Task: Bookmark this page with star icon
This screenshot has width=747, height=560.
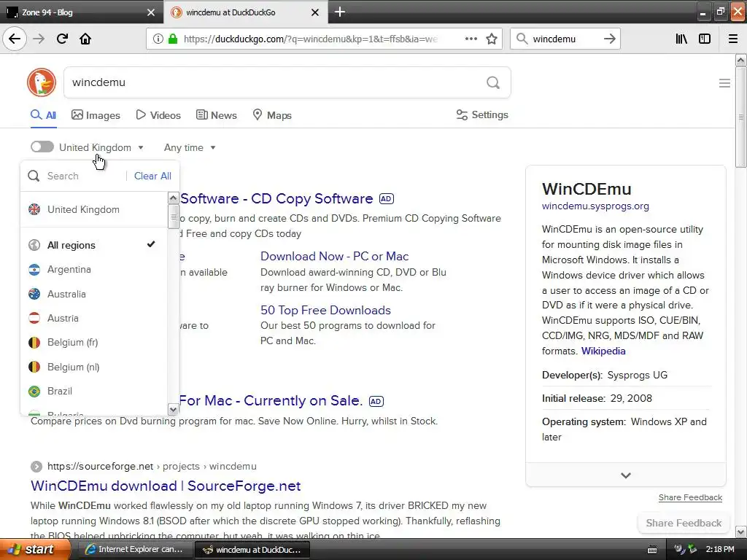Action: [x=492, y=39]
